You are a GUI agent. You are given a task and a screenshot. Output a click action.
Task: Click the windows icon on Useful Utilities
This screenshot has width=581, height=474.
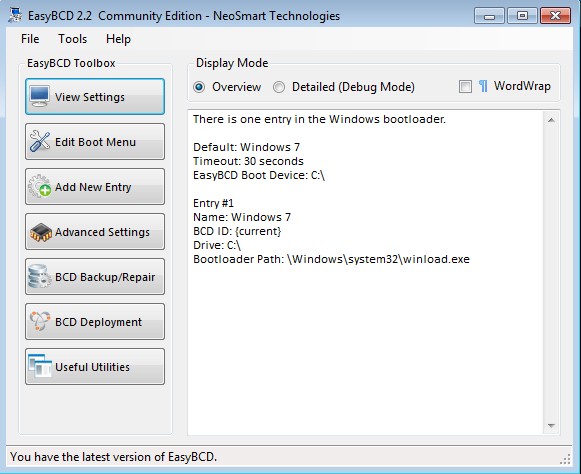[40, 366]
